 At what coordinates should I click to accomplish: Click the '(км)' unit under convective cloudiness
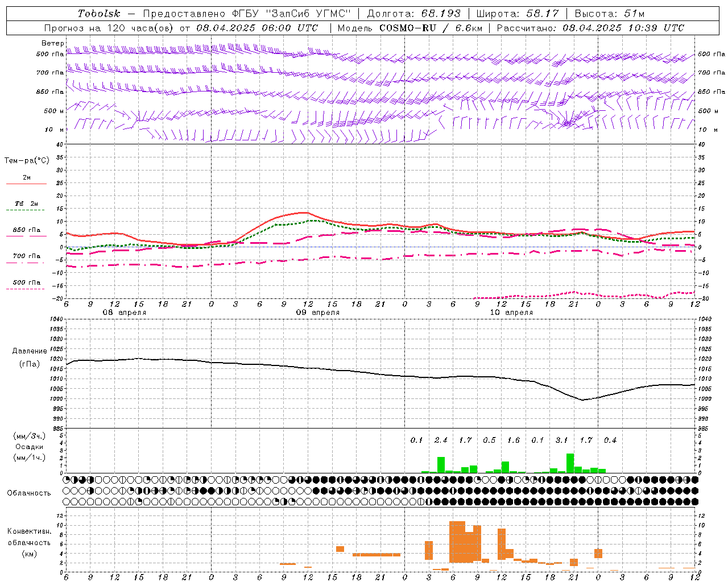coord(30,554)
